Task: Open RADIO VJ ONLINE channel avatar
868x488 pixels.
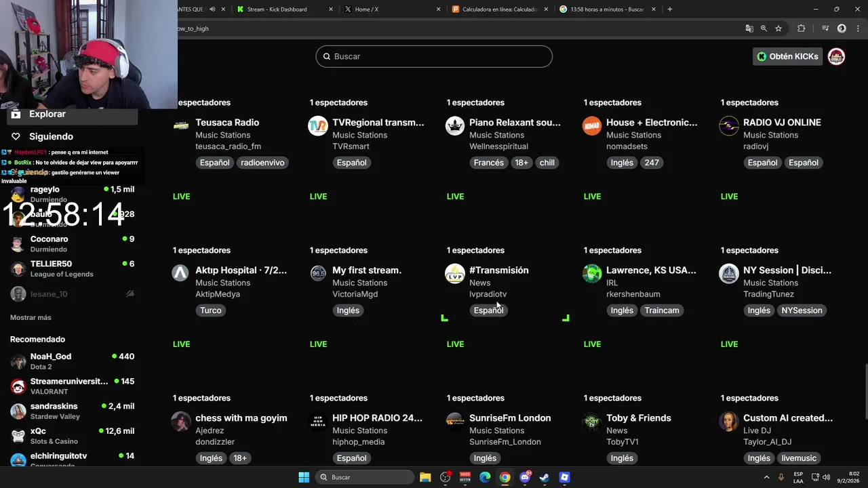Action: pyautogui.click(x=729, y=126)
